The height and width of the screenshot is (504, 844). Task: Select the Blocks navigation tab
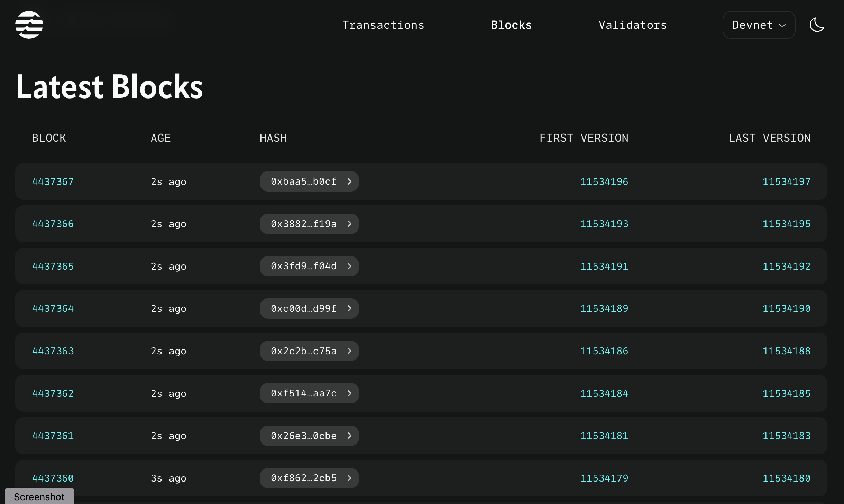(511, 25)
